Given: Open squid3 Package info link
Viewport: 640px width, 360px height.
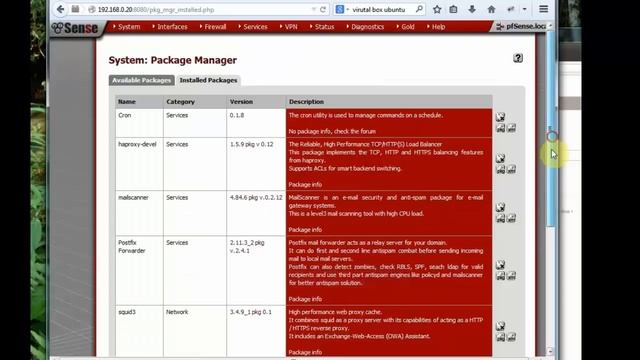Looking at the screenshot, I should click(x=305, y=352).
